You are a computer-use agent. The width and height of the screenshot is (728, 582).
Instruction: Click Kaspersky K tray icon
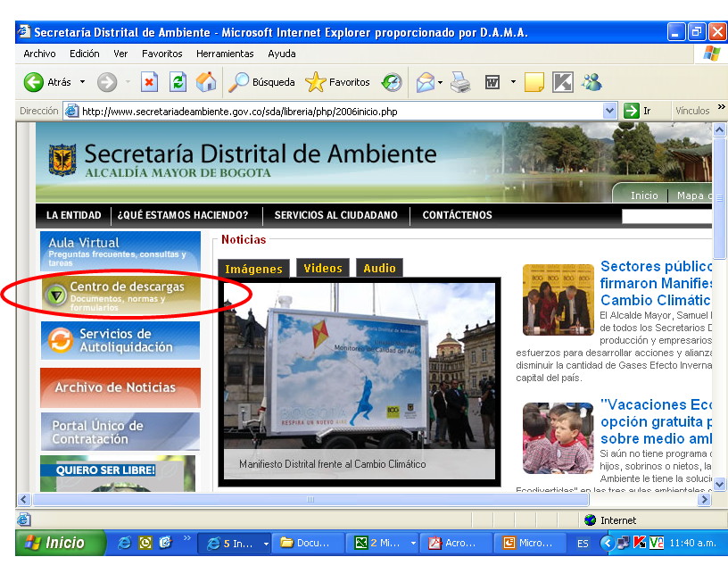(640, 543)
